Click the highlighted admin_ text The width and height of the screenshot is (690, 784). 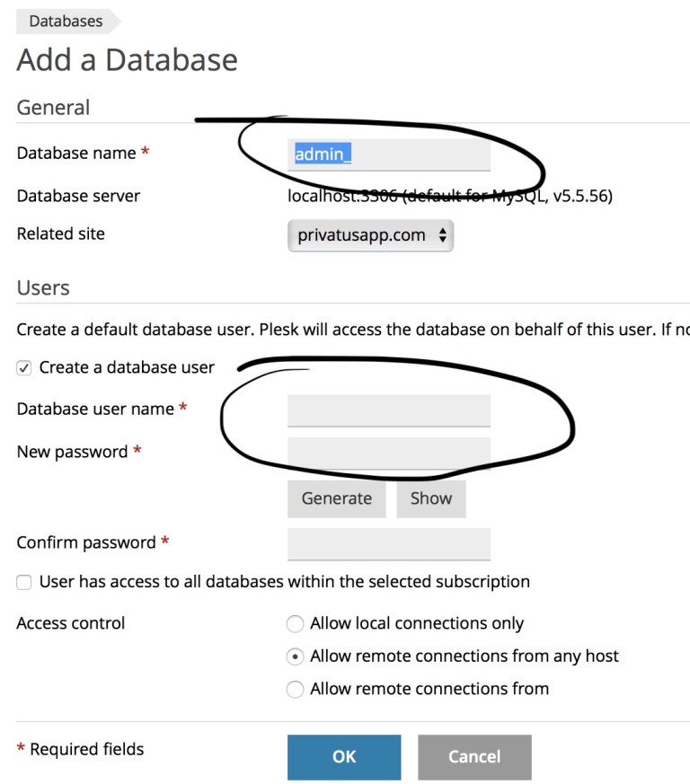(323, 154)
